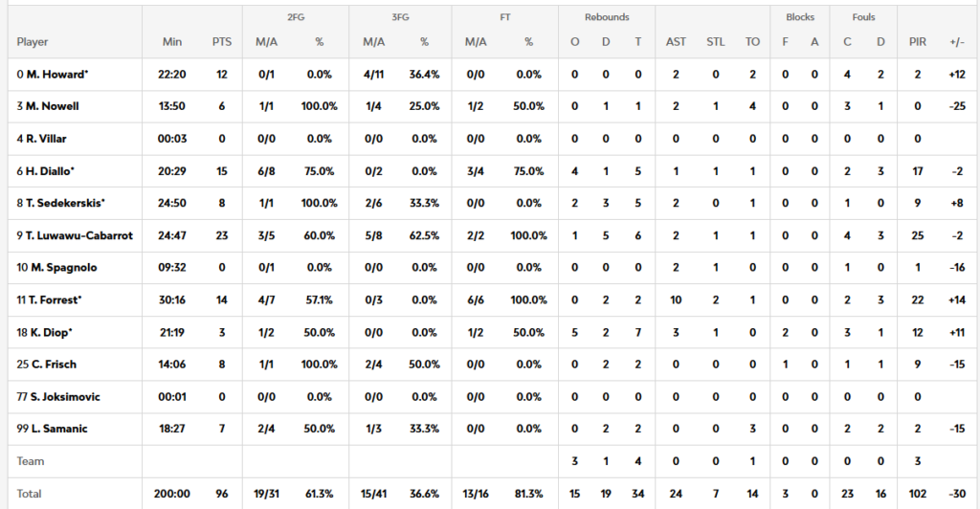Click the PIR column header
The width and height of the screenshot is (980, 509).
(x=918, y=42)
